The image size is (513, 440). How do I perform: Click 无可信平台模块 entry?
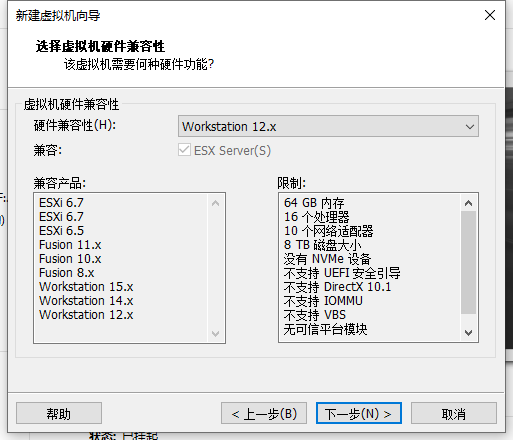tap(325, 329)
